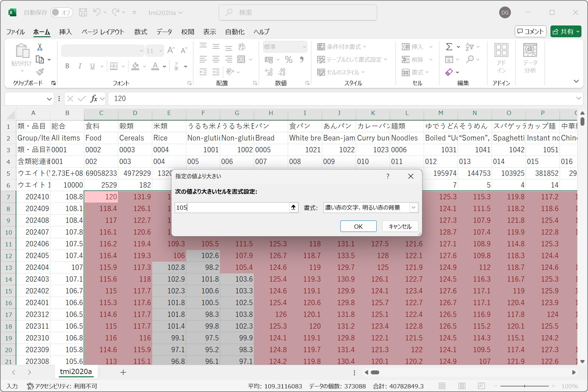
Task: Click the value input field in dialog
Action: pyautogui.click(x=232, y=207)
